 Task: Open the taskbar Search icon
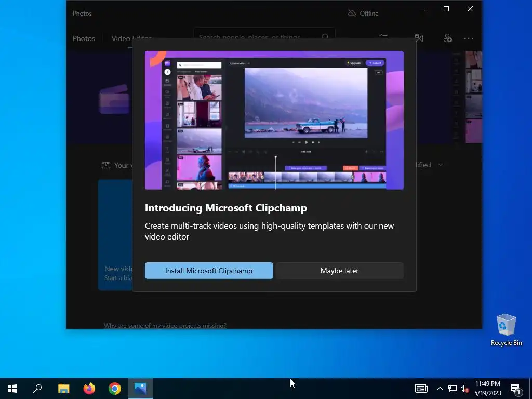tap(37, 389)
